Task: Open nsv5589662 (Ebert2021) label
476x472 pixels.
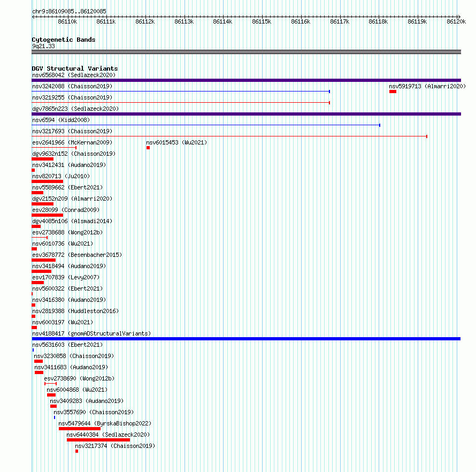Action: coord(67,187)
